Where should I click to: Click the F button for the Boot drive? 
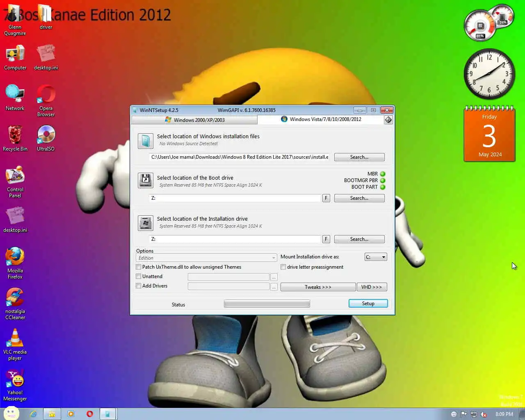[x=326, y=198]
